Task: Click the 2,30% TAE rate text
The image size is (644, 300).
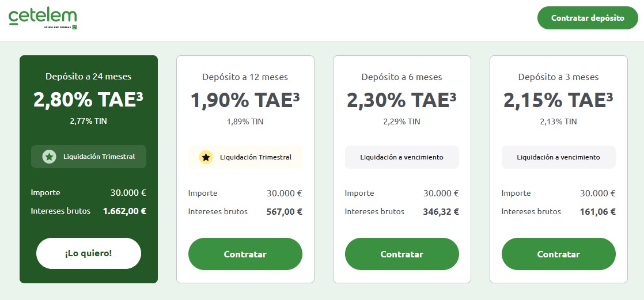Action: (x=401, y=100)
